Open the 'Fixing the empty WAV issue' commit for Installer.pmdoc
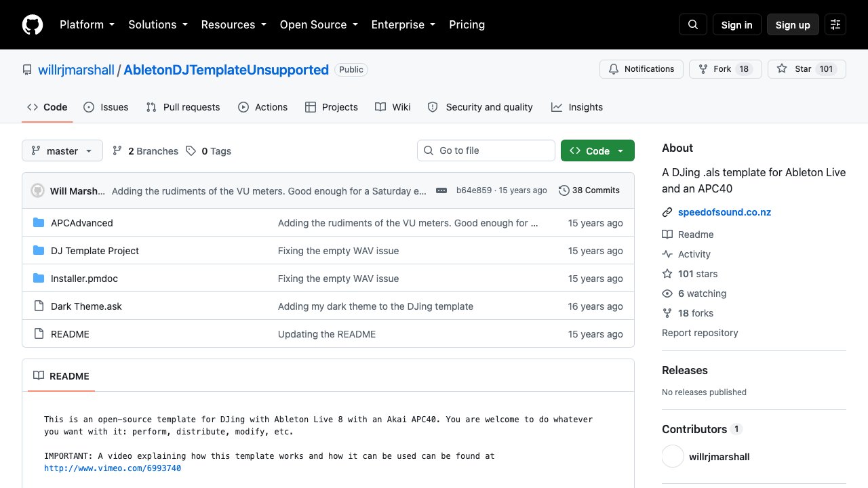 point(338,279)
